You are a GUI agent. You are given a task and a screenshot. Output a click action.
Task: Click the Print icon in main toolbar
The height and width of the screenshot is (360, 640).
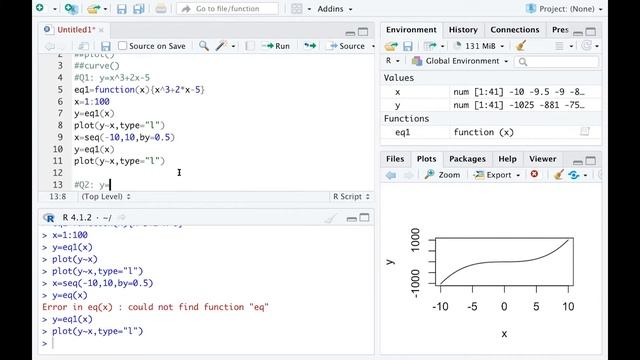point(161,9)
